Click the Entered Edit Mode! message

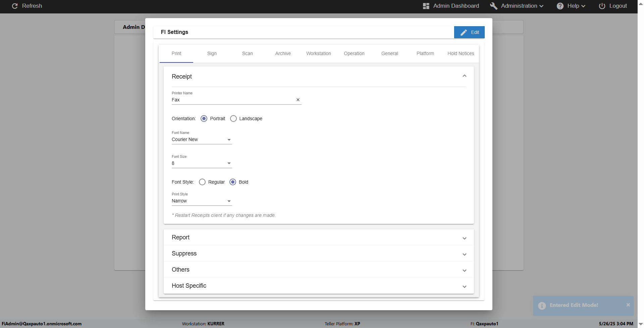(x=574, y=305)
